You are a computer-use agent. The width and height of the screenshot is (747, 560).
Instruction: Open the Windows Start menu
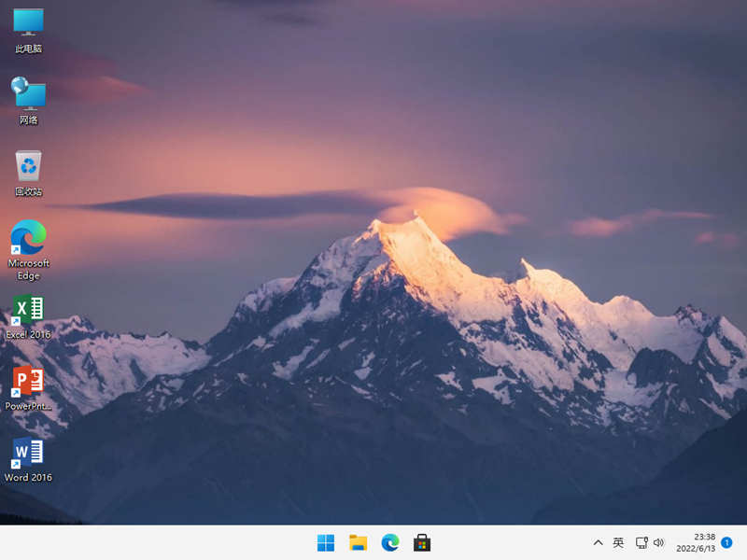click(x=326, y=542)
